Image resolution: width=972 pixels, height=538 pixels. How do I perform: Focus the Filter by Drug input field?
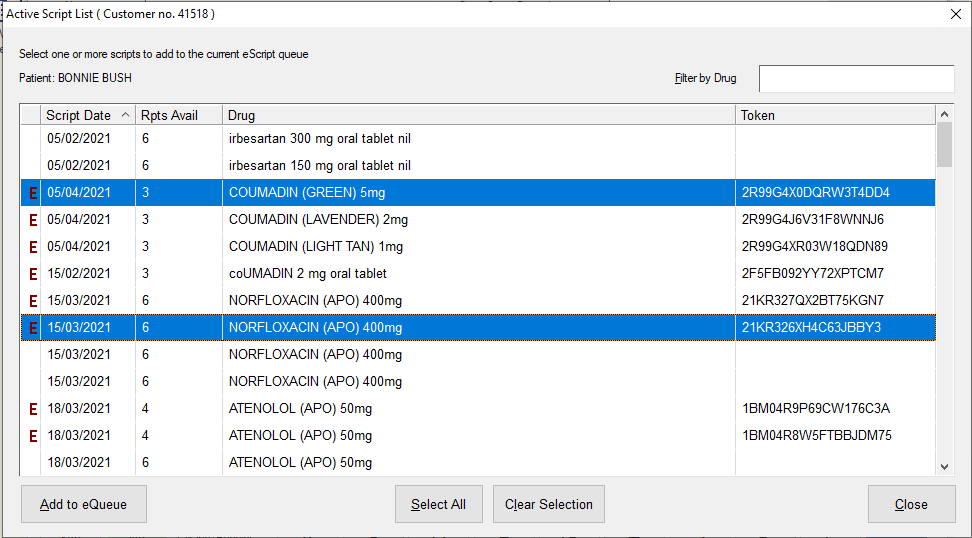coord(857,79)
